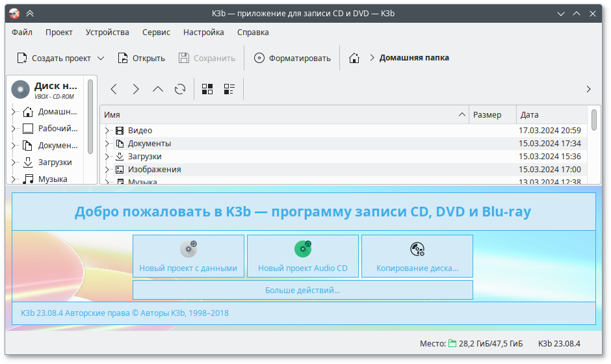The width and height of the screenshot is (611, 364).
Task: Open the Устройства menu
Action: (x=107, y=32)
